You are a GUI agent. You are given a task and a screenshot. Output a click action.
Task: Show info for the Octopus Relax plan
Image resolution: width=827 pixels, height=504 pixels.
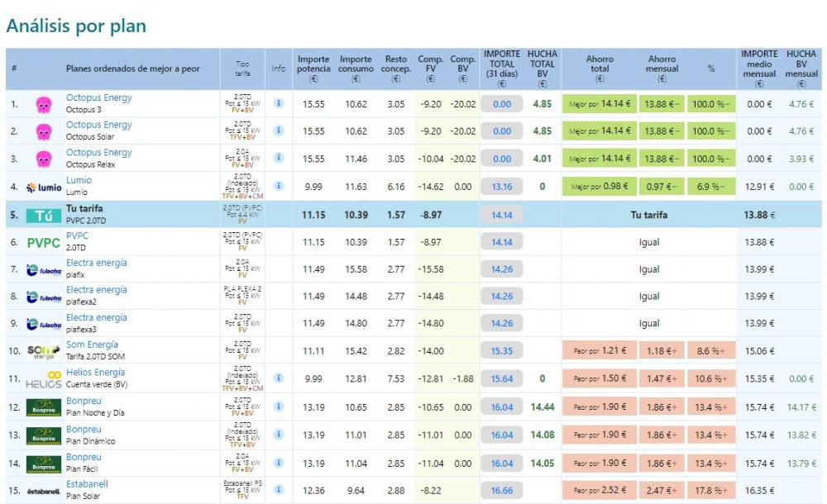pyautogui.click(x=279, y=158)
